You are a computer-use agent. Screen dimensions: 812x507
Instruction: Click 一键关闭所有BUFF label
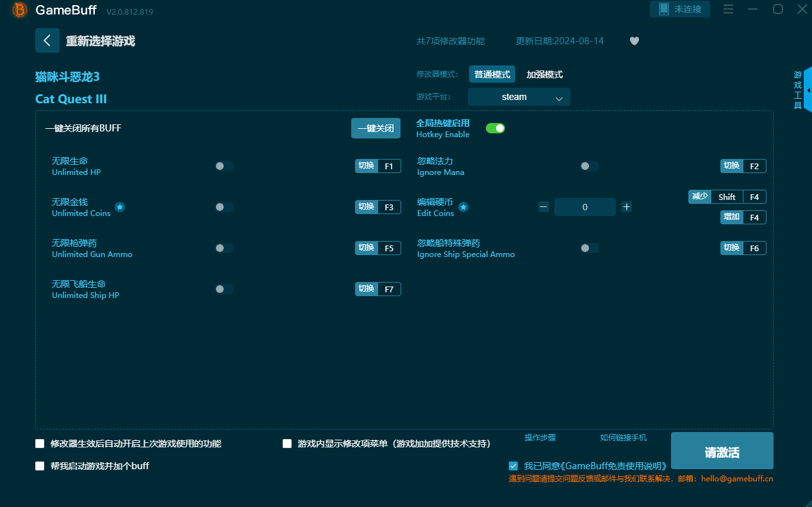tap(83, 128)
